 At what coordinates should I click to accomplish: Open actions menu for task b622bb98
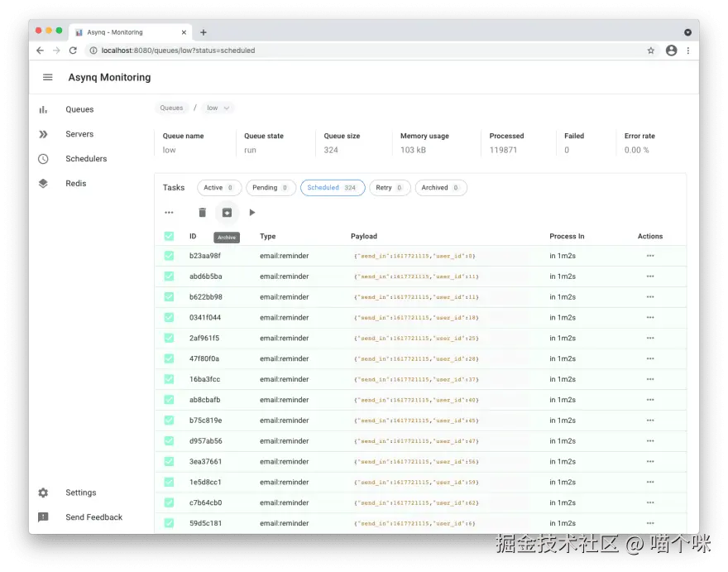click(650, 297)
